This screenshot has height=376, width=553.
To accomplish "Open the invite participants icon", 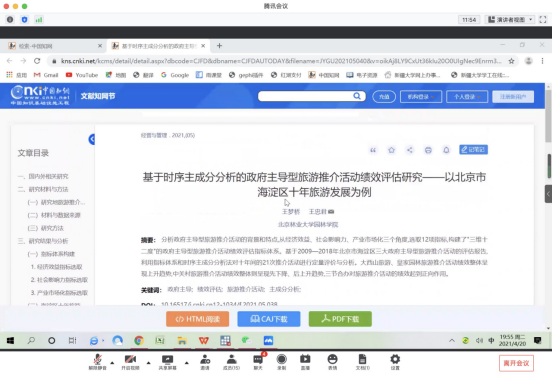I will pyautogui.click(x=205, y=362).
